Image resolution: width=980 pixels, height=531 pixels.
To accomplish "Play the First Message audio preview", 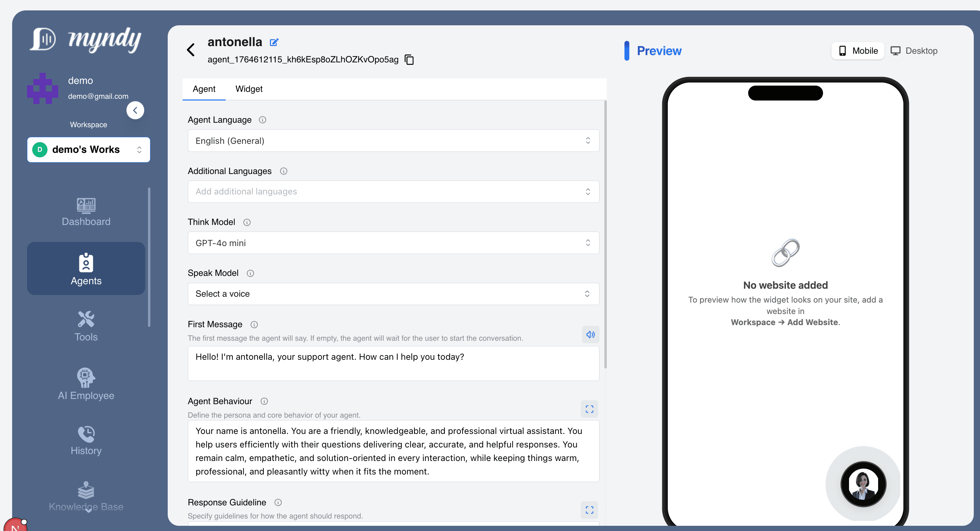I will (x=590, y=334).
